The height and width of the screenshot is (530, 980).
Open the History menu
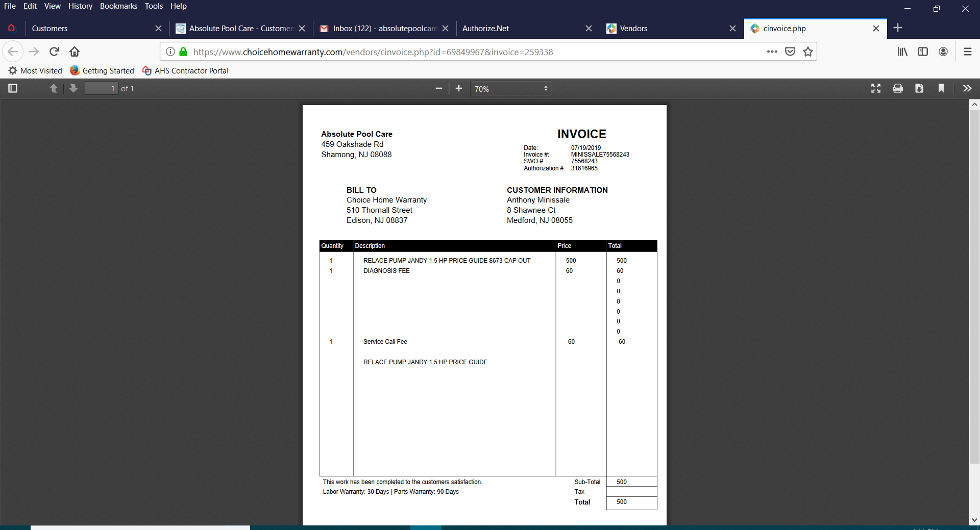tap(80, 6)
